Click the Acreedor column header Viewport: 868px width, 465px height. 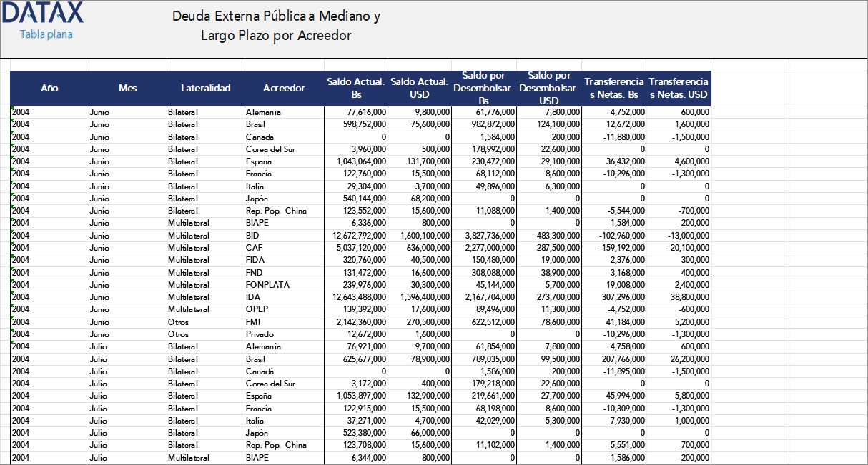[284, 88]
